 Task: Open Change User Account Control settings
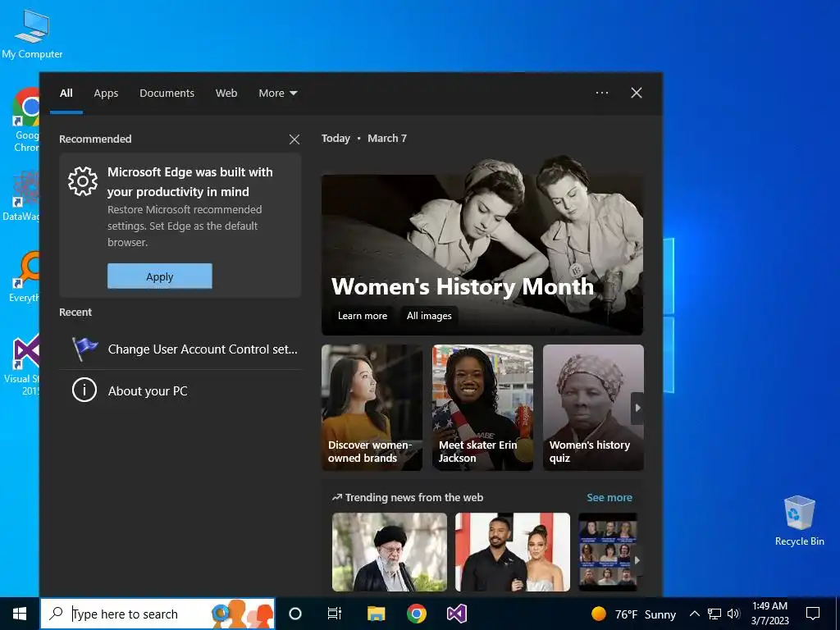pyautogui.click(x=180, y=349)
